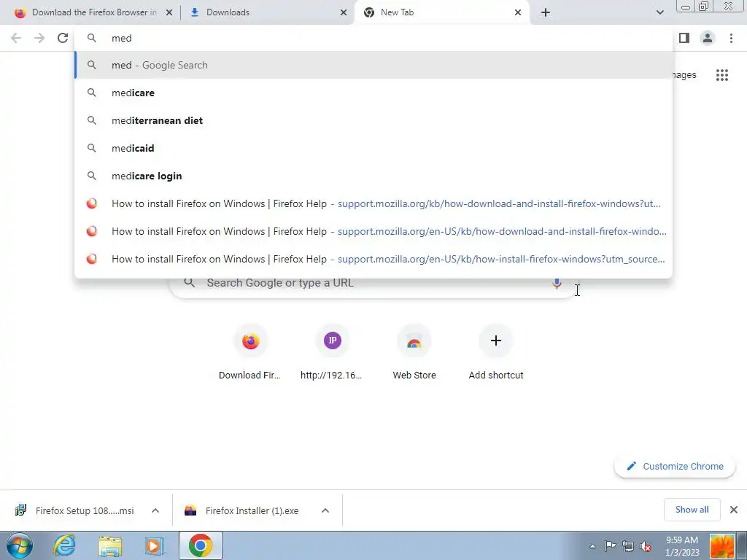
Task: Expand options for Firefox Installer (1).exe
Action: [x=325, y=510]
